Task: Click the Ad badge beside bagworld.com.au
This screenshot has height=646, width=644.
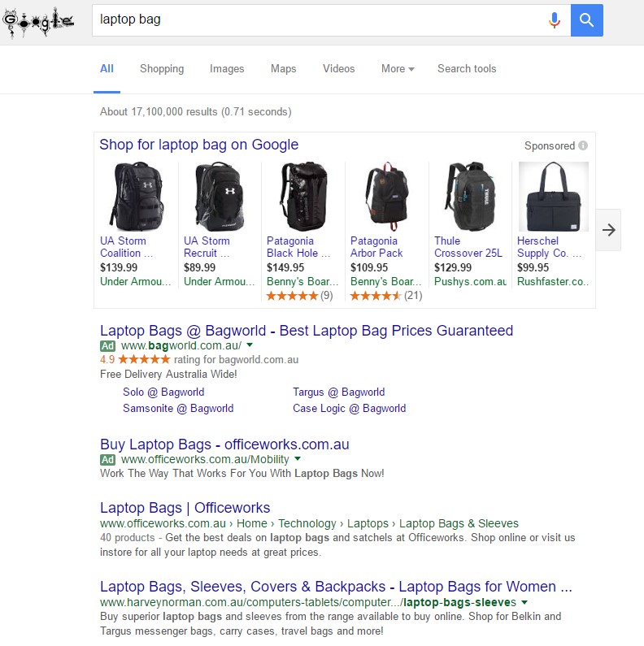Action: coord(107,345)
